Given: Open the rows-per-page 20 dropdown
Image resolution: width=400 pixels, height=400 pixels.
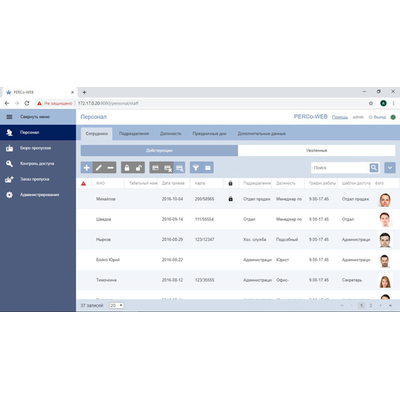Looking at the screenshot, I should 117,305.
